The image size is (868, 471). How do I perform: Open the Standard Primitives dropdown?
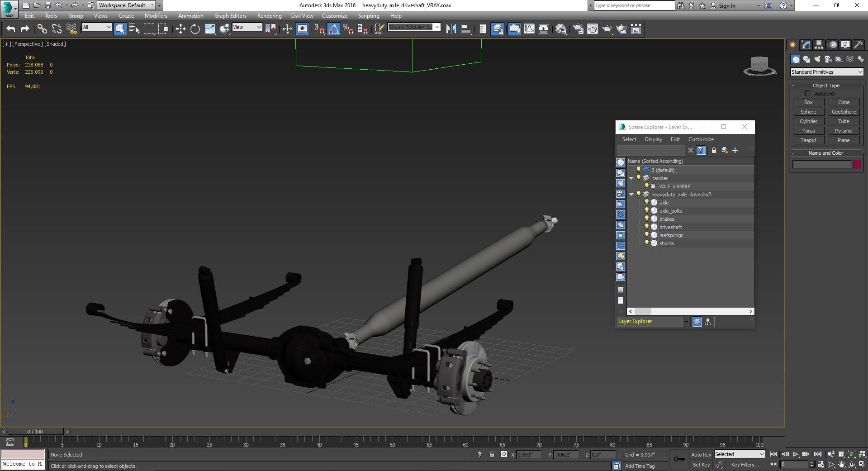(827, 72)
